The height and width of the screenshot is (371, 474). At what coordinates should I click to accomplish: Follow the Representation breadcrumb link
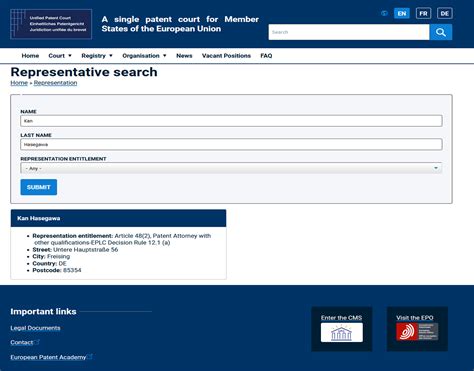pos(55,83)
